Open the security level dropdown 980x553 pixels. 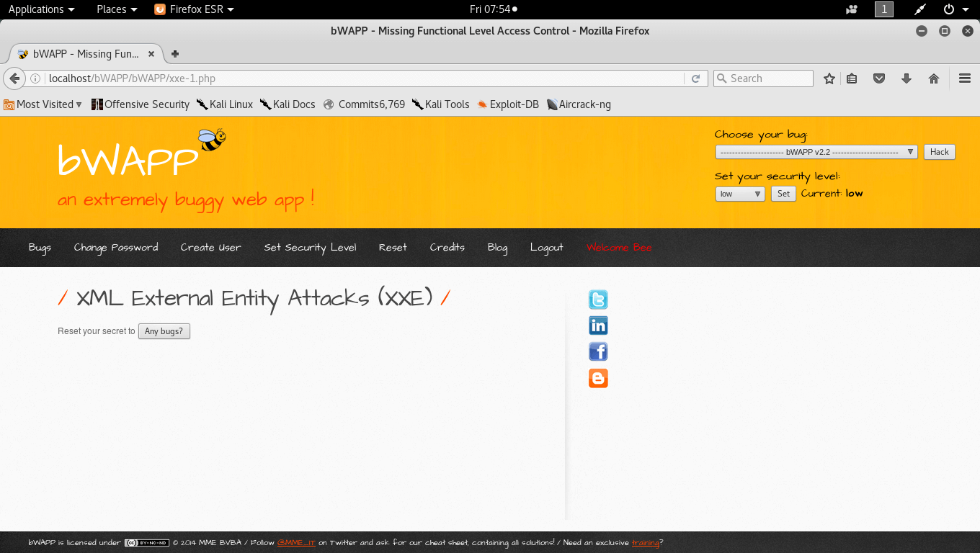740,194
